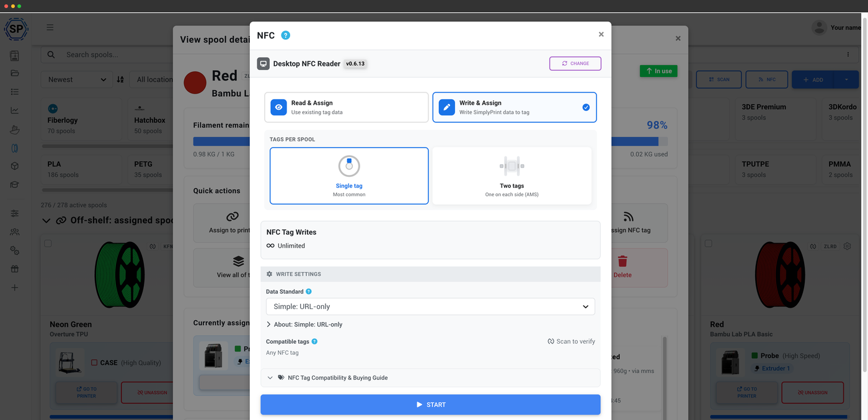Select the Read & Assign mode
Viewport: 868px width, 420px height.
[x=347, y=107]
